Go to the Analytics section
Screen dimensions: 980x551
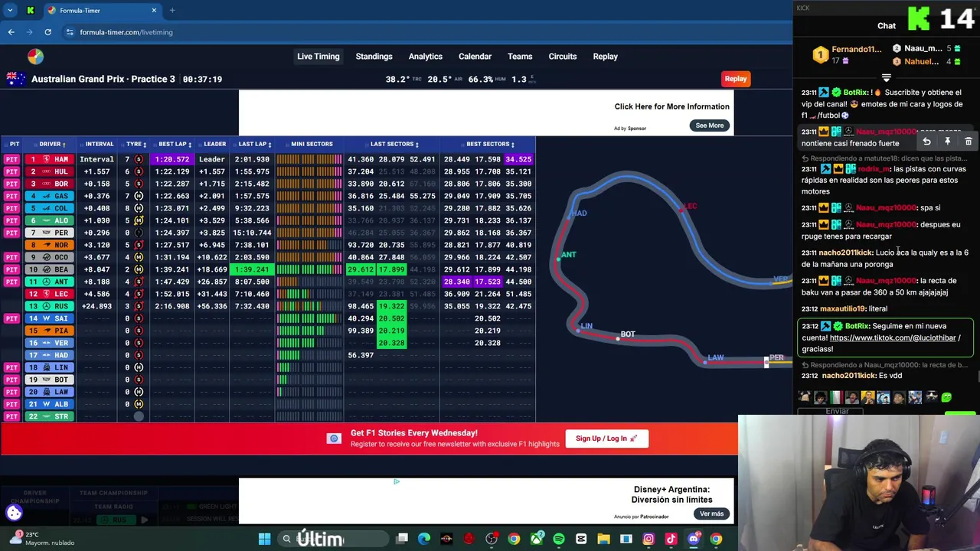tap(425, 57)
